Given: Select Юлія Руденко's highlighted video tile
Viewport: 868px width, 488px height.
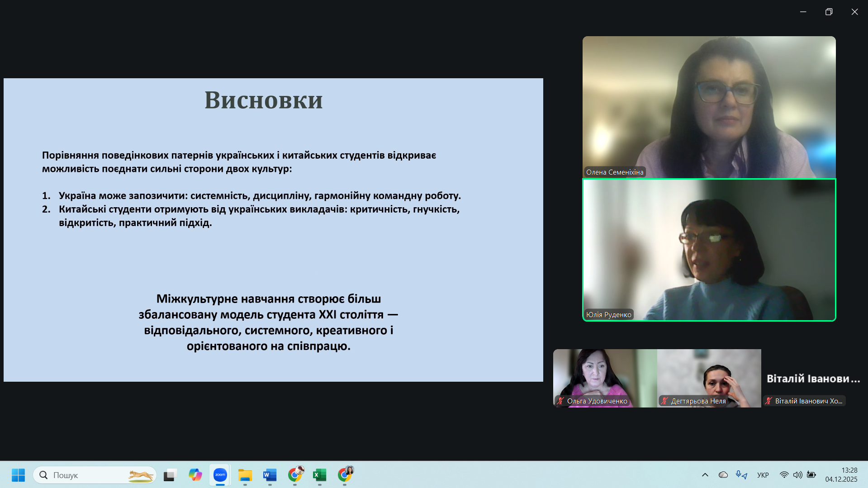Looking at the screenshot, I should (x=709, y=250).
